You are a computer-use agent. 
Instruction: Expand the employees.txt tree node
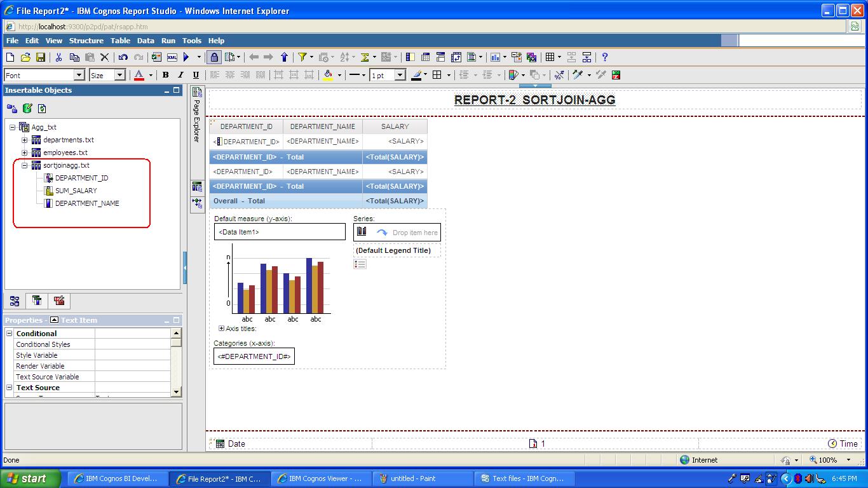25,152
